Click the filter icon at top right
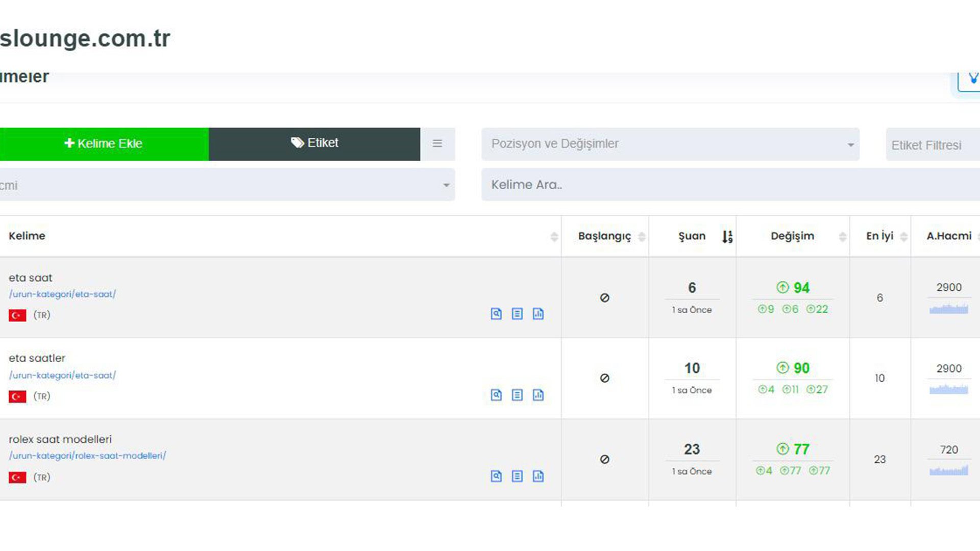Image resolution: width=980 pixels, height=551 pixels. [x=972, y=79]
